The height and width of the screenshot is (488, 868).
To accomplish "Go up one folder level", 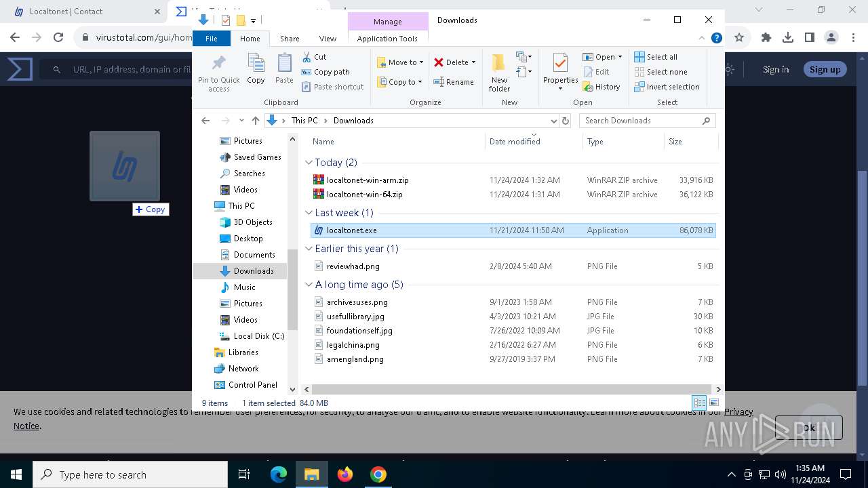I will pyautogui.click(x=255, y=121).
